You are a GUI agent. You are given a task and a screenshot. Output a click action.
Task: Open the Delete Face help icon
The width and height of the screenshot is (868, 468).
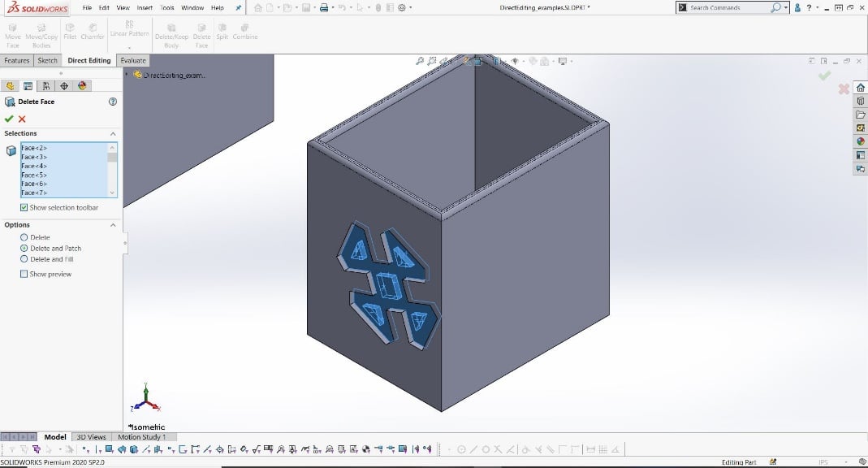pos(113,102)
